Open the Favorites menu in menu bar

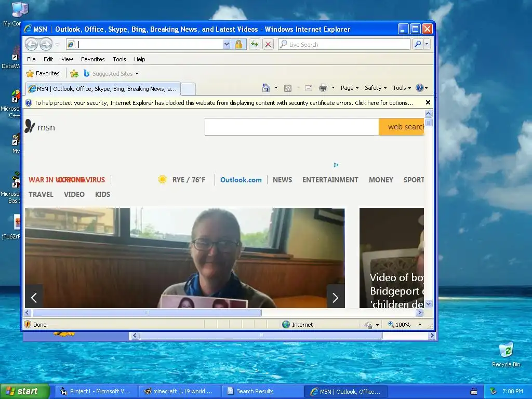pos(92,59)
